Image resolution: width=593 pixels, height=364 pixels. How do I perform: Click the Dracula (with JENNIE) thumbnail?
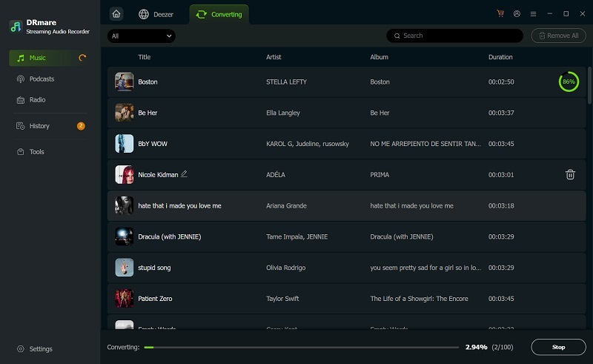point(124,236)
